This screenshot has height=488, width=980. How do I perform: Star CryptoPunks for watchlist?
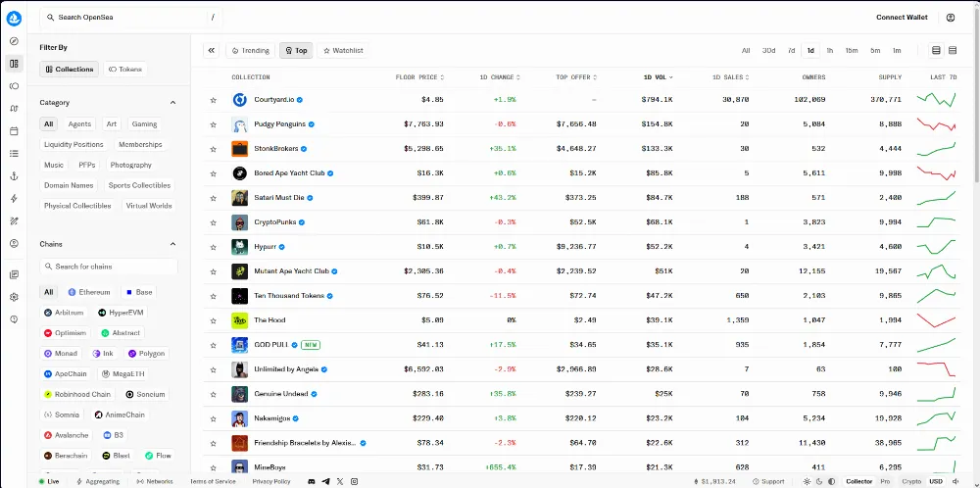click(213, 222)
